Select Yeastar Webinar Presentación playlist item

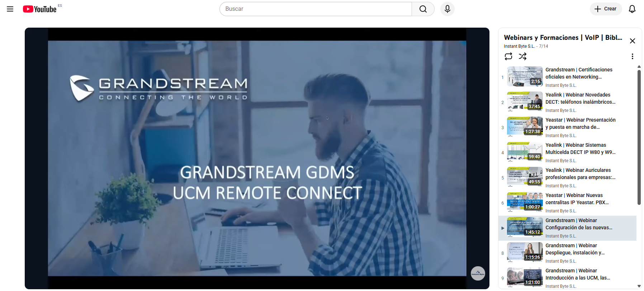(x=580, y=123)
